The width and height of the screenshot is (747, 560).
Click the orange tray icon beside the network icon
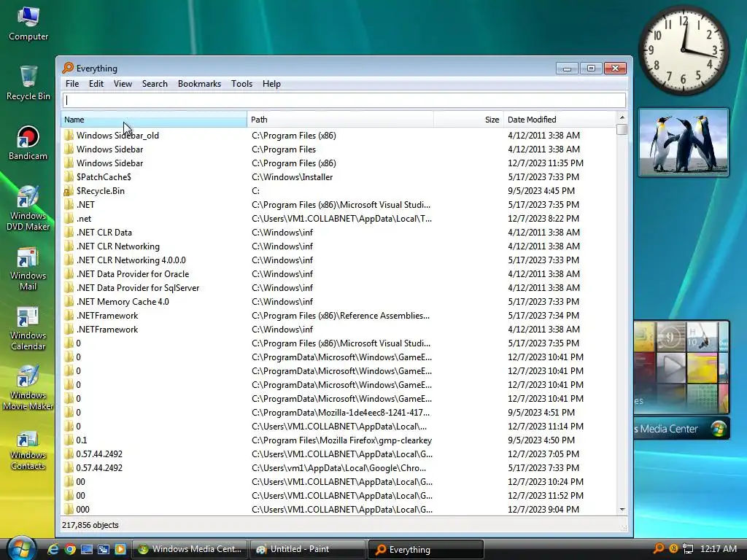click(x=673, y=548)
